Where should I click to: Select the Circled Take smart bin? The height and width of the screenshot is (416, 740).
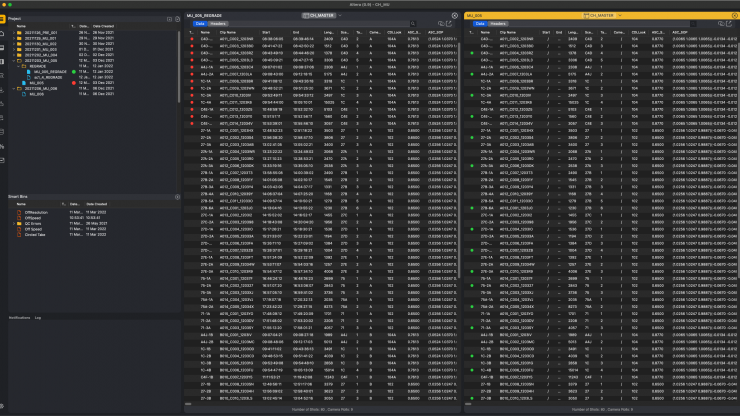coord(35,234)
